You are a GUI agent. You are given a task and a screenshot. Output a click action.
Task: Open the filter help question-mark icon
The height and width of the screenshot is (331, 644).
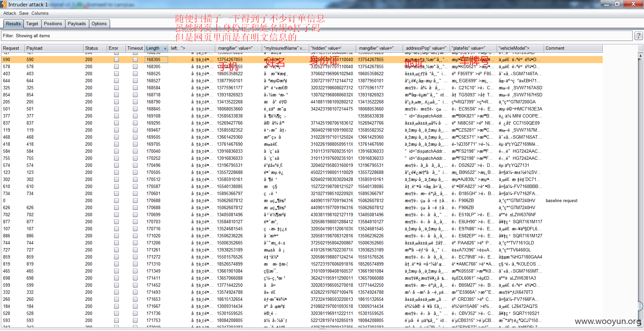[638, 36]
